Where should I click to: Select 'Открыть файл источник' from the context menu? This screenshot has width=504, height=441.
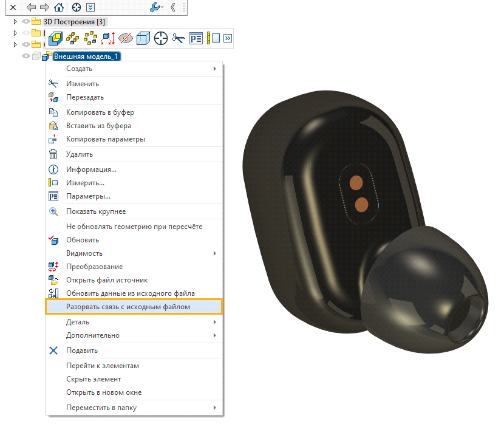[107, 280]
